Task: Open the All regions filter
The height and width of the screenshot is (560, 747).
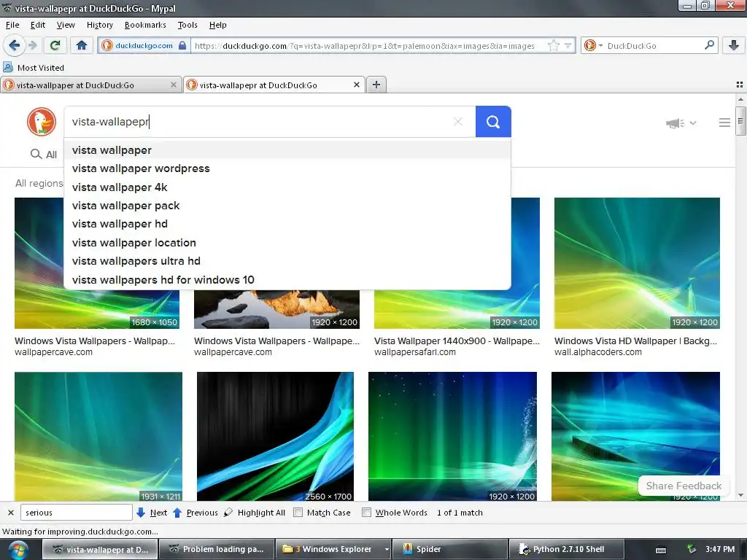Action: point(39,183)
